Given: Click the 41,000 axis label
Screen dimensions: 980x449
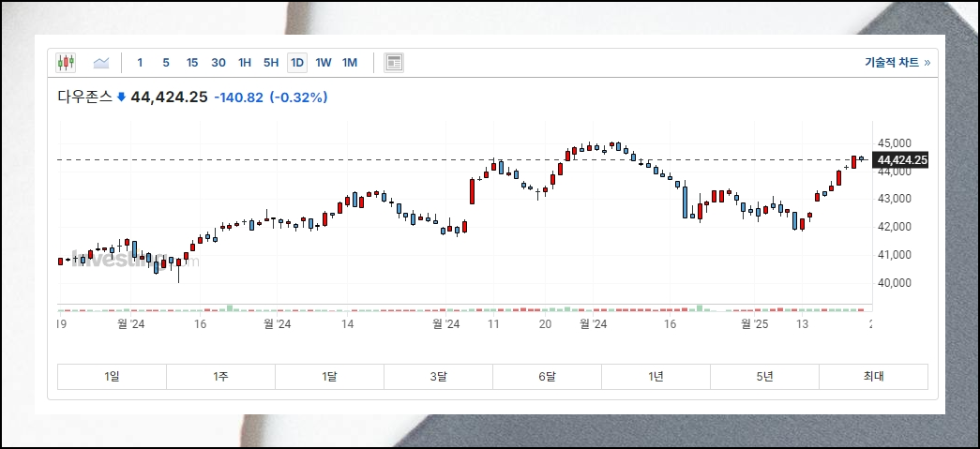Looking at the screenshot, I should [x=894, y=255].
